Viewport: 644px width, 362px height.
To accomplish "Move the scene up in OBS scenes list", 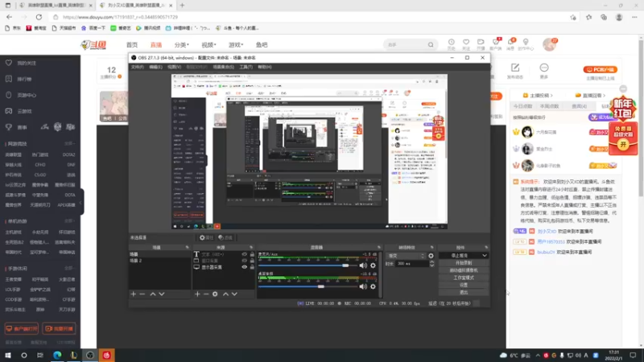I will [x=153, y=294].
